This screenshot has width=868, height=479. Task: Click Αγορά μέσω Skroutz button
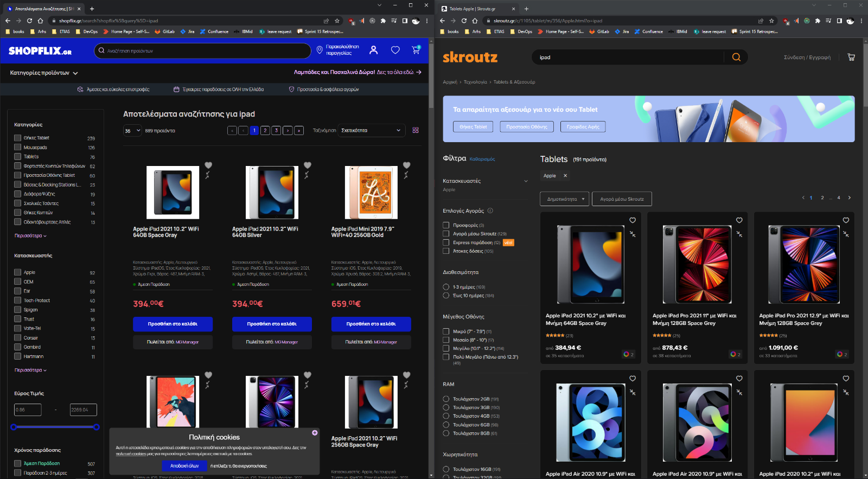tap(622, 199)
